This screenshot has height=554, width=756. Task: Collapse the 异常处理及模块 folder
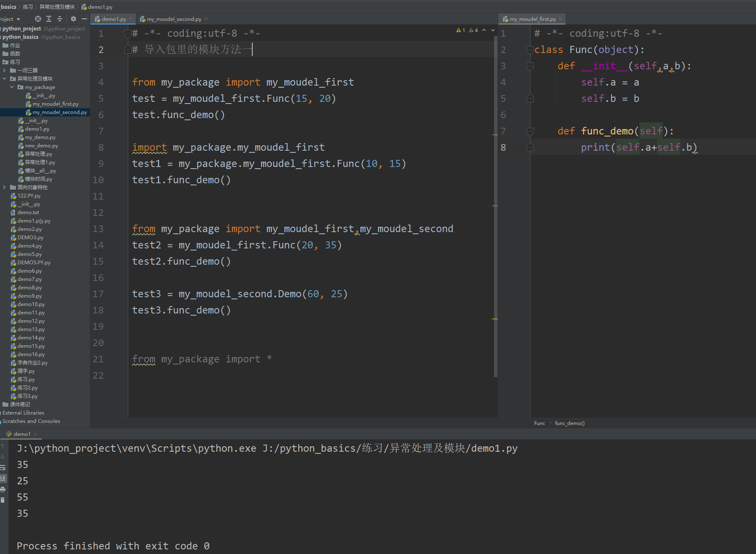click(x=4, y=78)
